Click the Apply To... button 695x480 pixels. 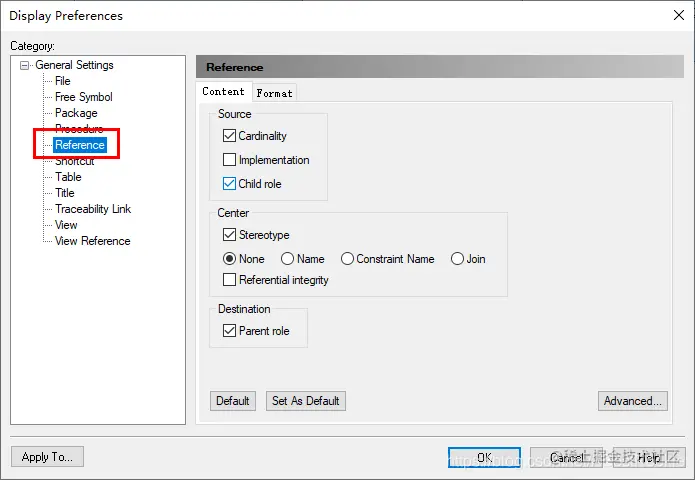coord(47,457)
